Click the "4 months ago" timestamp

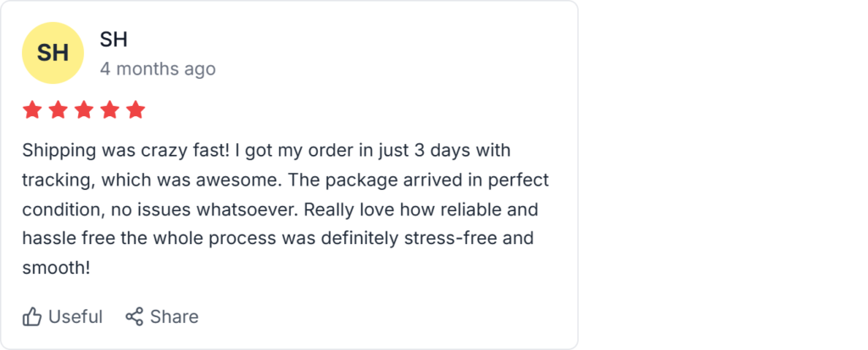coord(158,69)
